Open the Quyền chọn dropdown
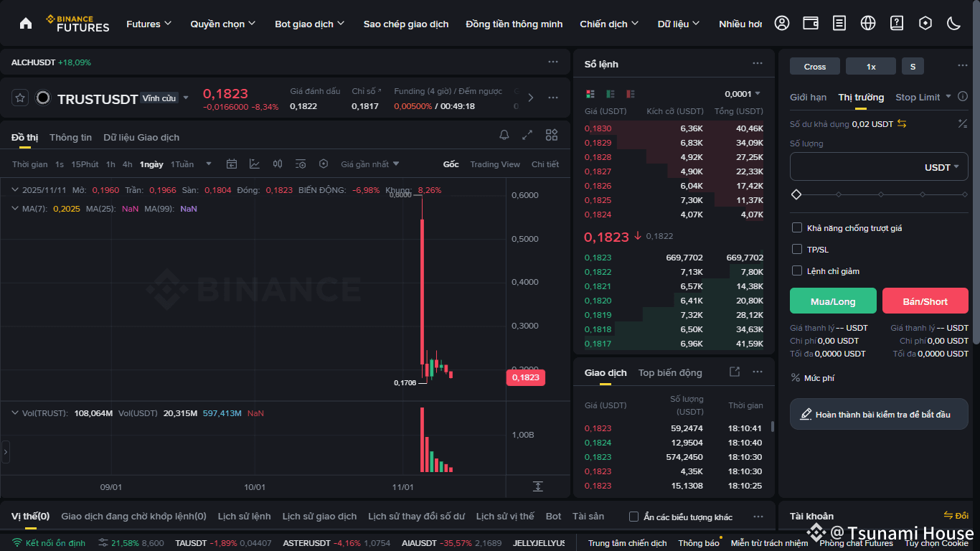Image resolution: width=980 pixels, height=551 pixels. [223, 24]
